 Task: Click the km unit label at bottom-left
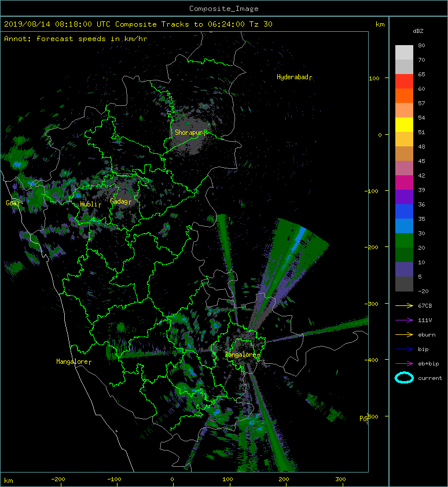9,481
